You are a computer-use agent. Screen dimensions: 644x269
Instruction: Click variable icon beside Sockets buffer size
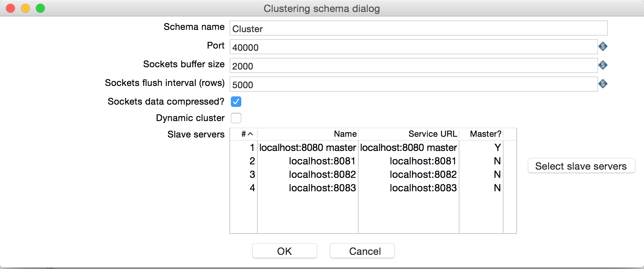tap(603, 65)
